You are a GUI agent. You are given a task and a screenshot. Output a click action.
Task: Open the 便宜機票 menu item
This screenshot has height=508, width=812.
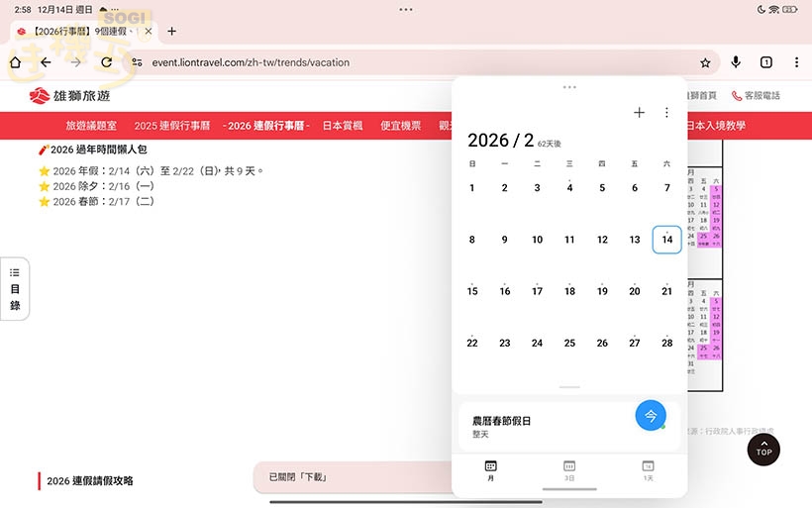400,126
